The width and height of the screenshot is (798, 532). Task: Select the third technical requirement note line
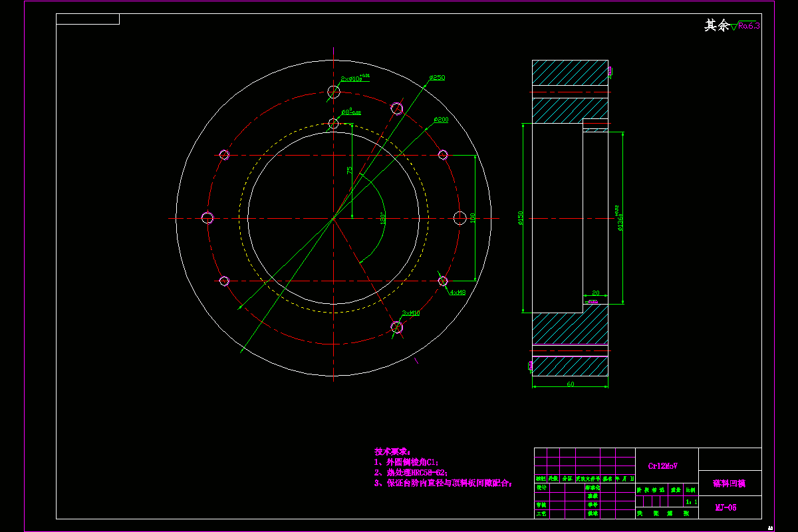444,483
